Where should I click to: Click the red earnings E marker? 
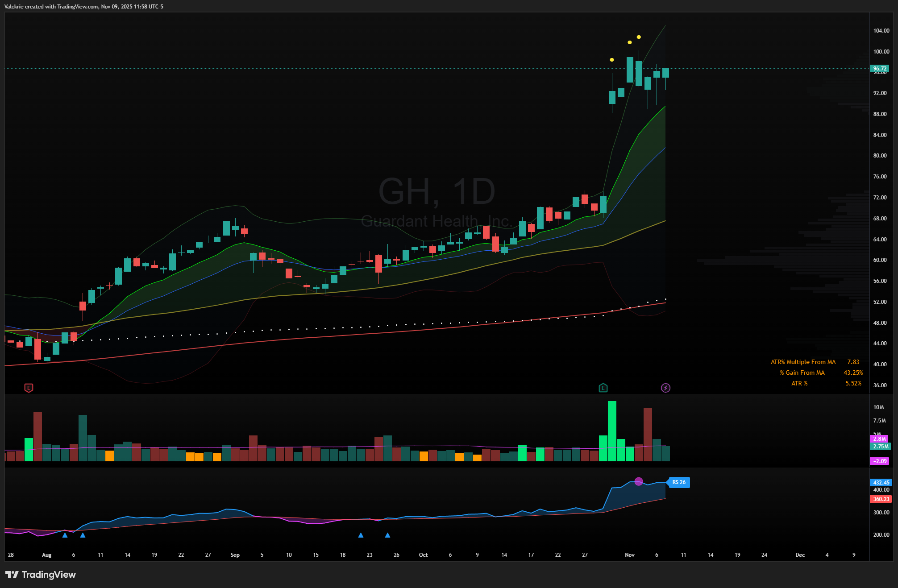click(x=29, y=388)
